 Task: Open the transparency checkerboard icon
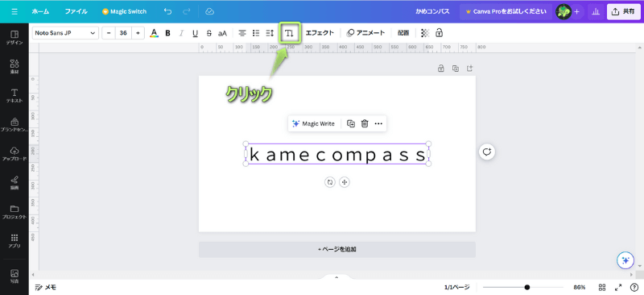(x=425, y=33)
